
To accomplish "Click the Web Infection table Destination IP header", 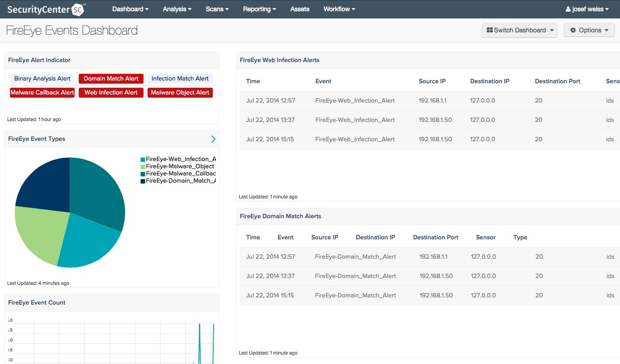I will [490, 81].
